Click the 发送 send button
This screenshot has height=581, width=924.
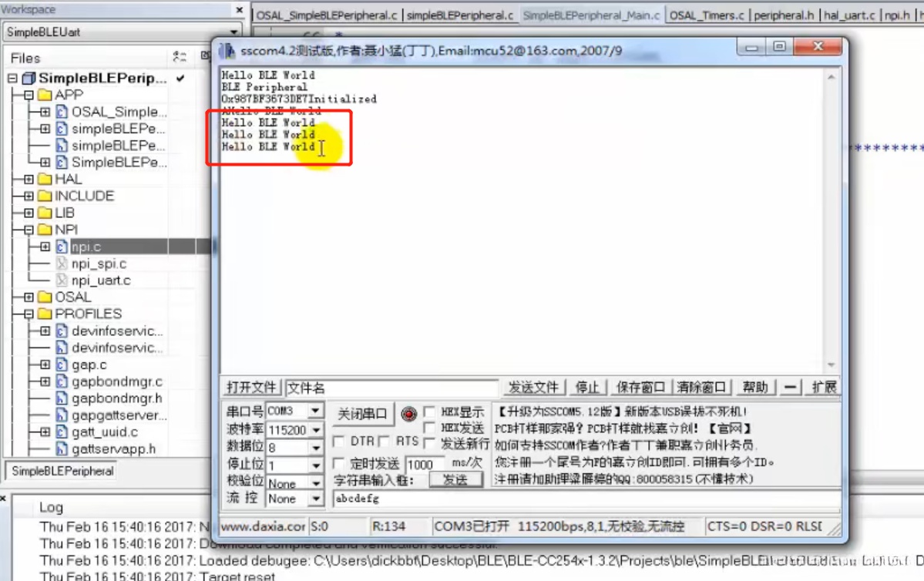[456, 479]
